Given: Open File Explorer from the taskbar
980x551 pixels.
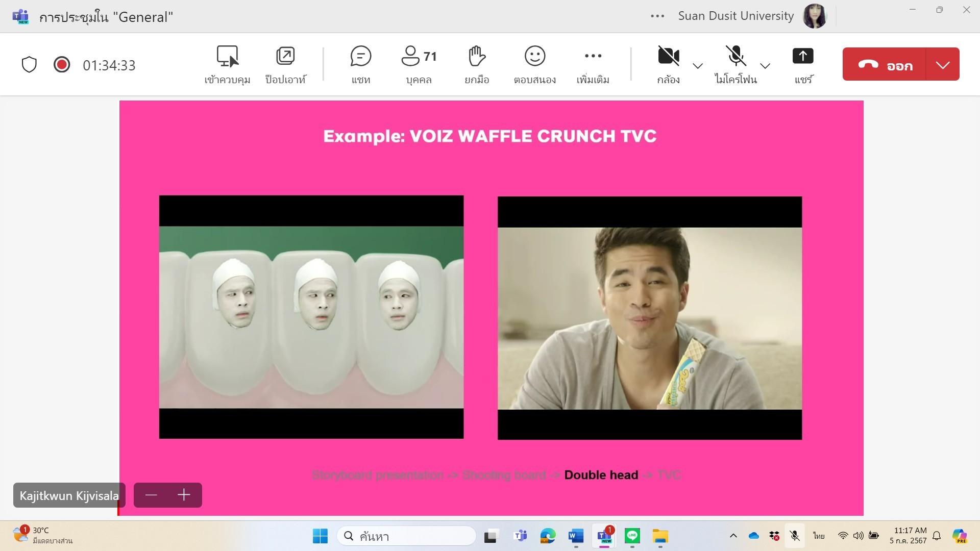Looking at the screenshot, I should point(660,536).
